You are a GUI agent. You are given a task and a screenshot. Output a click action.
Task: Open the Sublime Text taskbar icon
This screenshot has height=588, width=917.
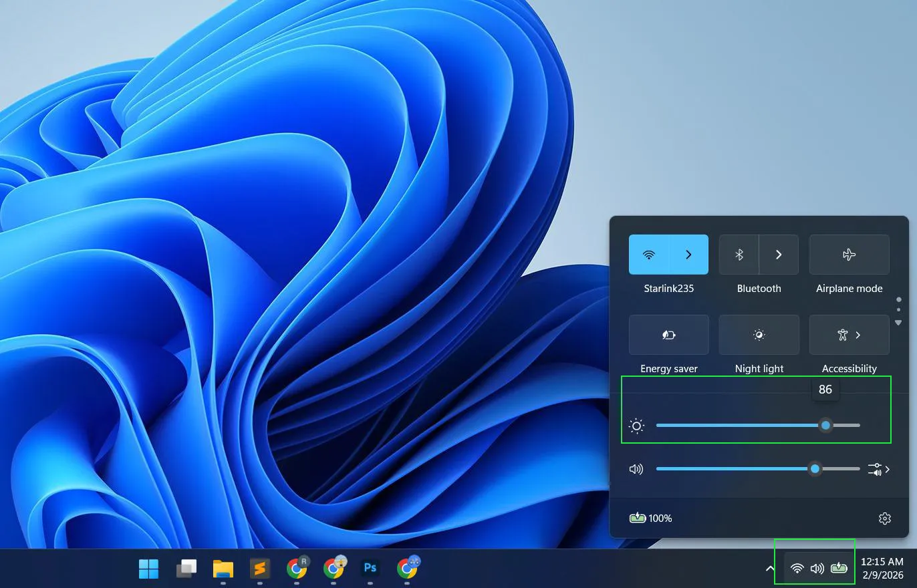click(259, 569)
